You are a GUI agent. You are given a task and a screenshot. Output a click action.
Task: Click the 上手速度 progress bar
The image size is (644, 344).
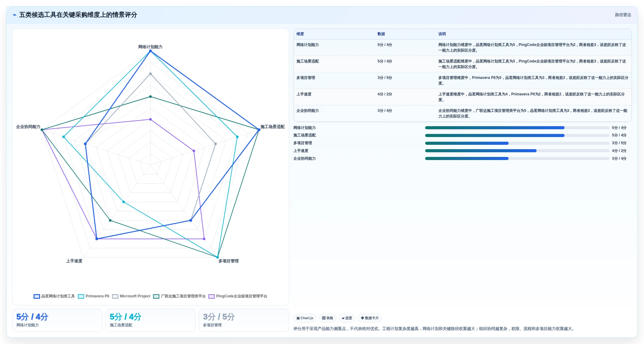(x=517, y=151)
